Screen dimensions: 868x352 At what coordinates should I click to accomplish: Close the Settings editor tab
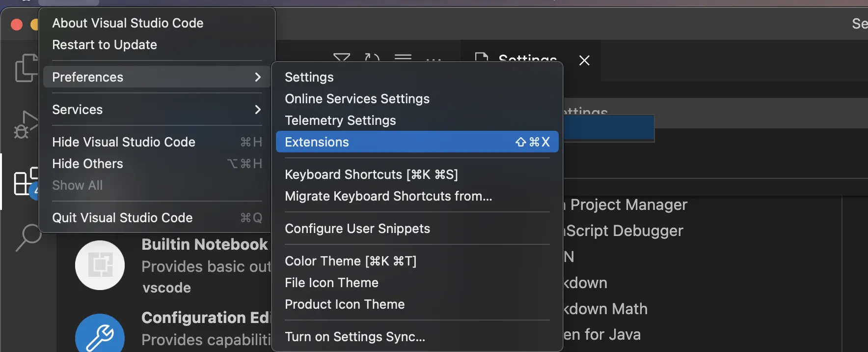[584, 60]
